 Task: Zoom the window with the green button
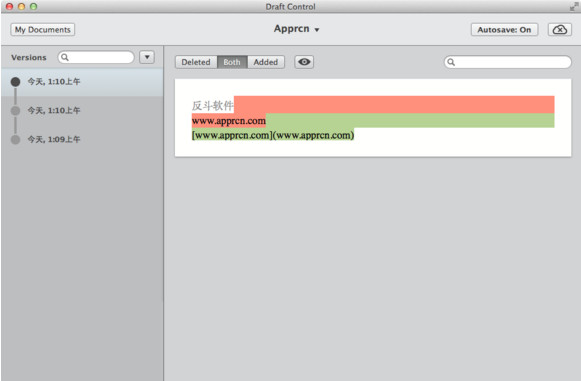click(33, 6)
